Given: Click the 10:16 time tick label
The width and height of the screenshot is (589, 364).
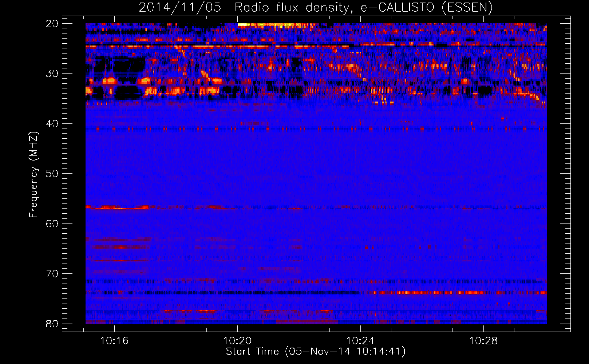Looking at the screenshot, I should (114, 341).
